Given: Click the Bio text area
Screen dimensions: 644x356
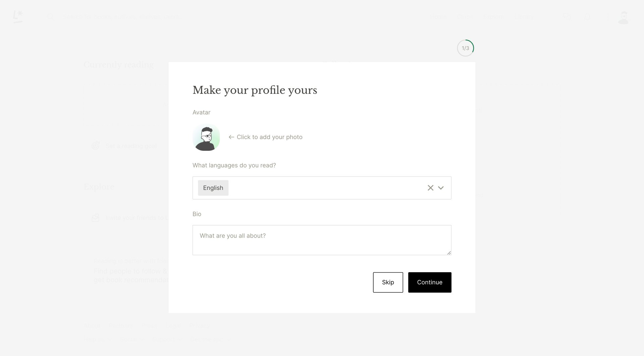Looking at the screenshot, I should click(x=322, y=240).
